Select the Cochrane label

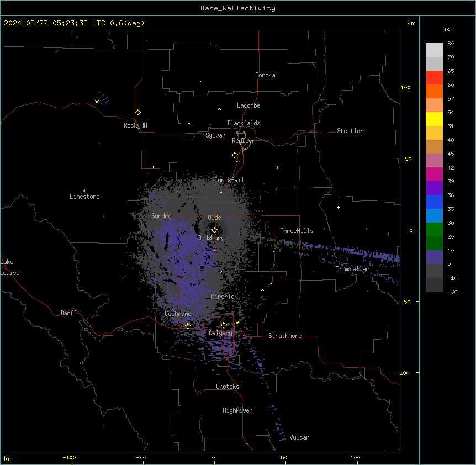click(178, 314)
